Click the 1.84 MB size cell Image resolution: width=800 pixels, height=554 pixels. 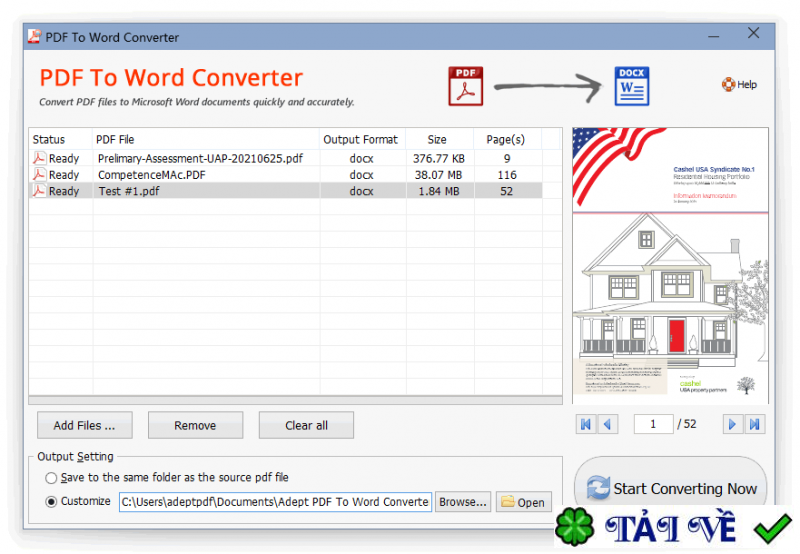pyautogui.click(x=439, y=191)
